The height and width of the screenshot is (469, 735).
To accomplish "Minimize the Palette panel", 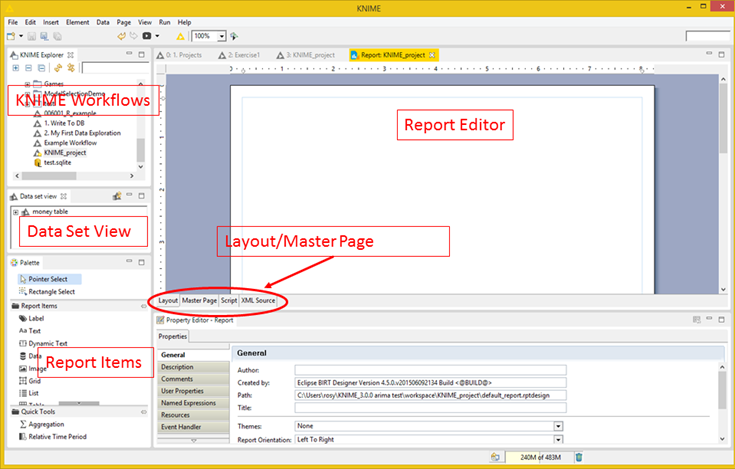I will pyautogui.click(x=129, y=261).
